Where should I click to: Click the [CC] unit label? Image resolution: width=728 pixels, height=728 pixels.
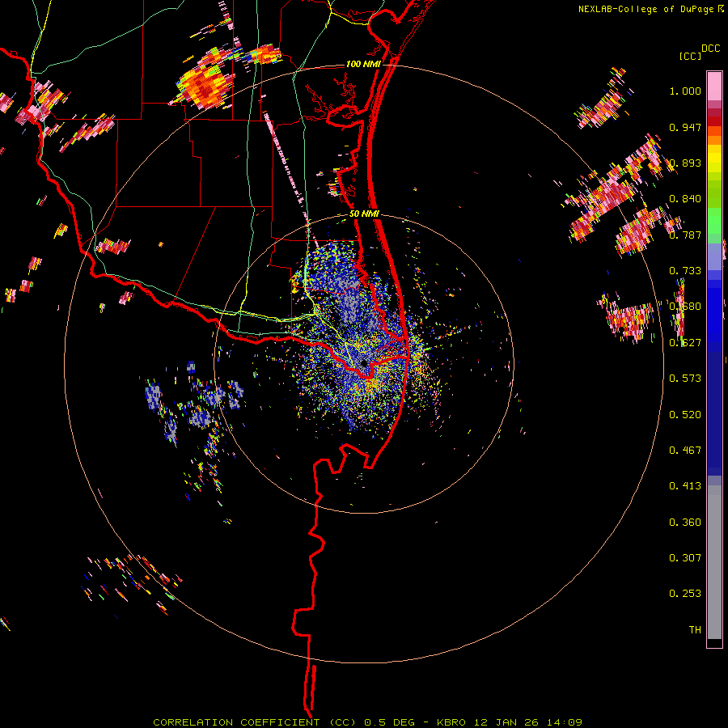pos(690,56)
